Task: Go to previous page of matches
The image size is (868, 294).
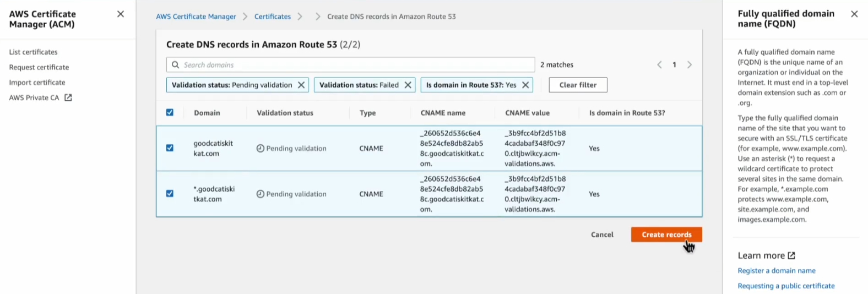Action: pos(659,65)
